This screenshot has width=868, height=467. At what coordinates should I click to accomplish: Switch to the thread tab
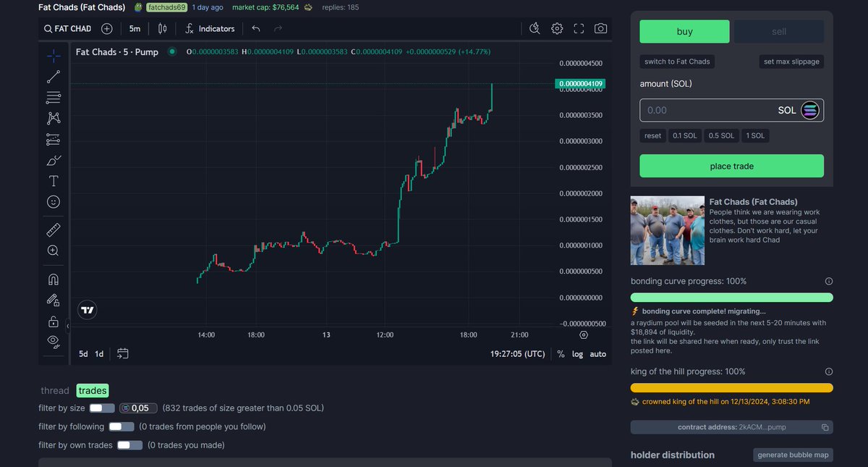pyautogui.click(x=55, y=390)
